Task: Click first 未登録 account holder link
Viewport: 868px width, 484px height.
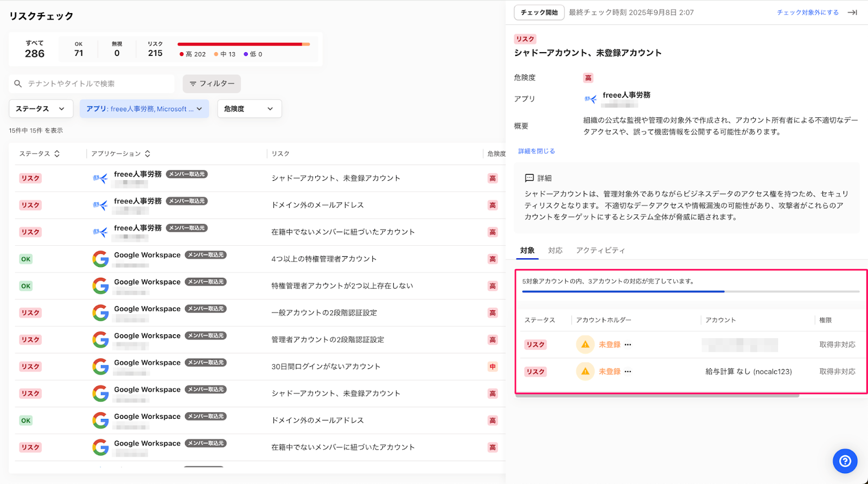Action: coord(609,345)
